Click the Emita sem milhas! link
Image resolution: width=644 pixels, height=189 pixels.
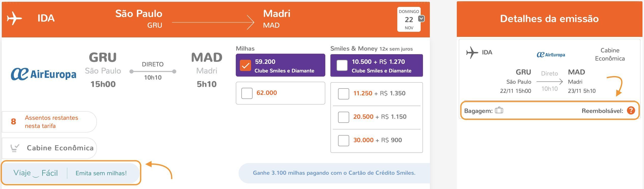click(101, 173)
